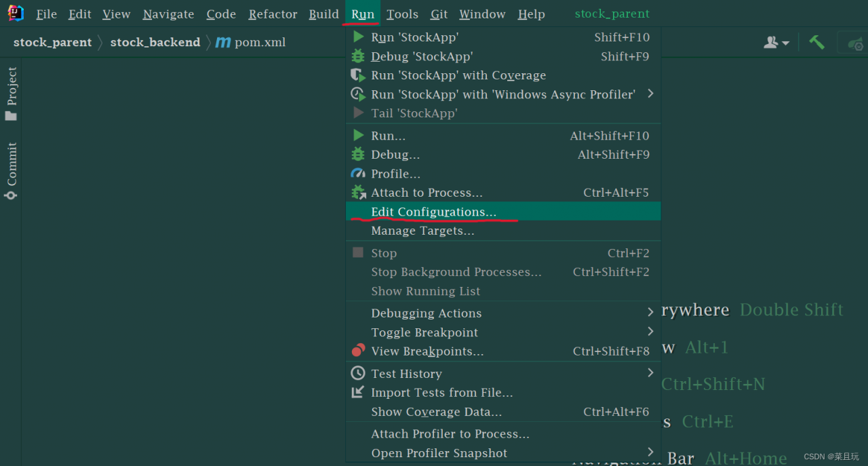Choose Run 'StockApp' with Coverage
868x466 pixels.
tap(503, 75)
